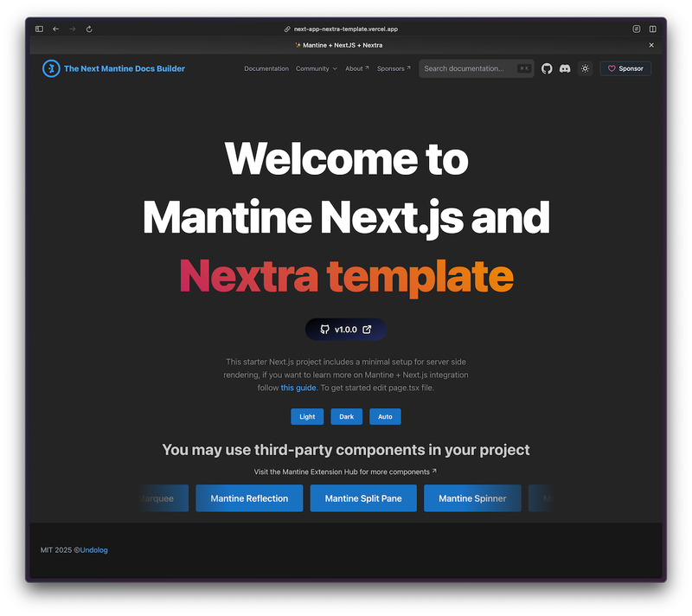Open The Next Mantine Docs Builder home link
The width and height of the screenshot is (692, 616).
[125, 68]
